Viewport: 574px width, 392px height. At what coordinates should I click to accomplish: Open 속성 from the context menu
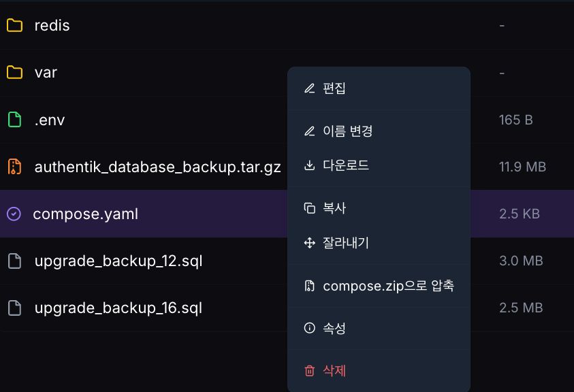tap(335, 328)
